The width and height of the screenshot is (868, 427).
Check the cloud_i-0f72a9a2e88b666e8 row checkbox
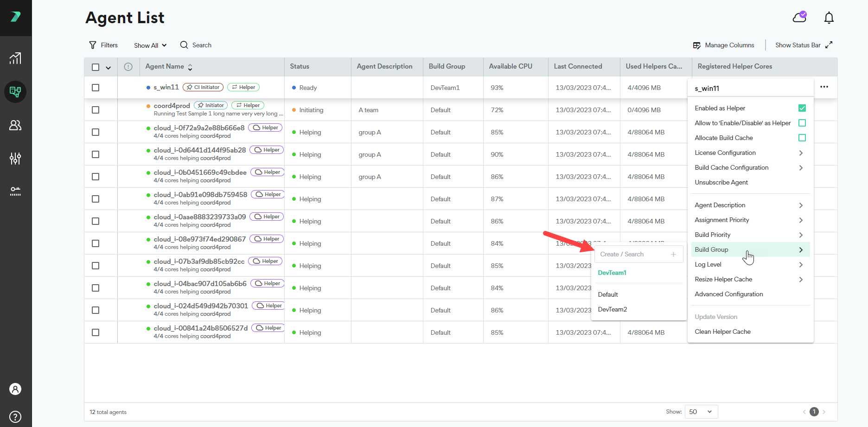click(x=96, y=132)
